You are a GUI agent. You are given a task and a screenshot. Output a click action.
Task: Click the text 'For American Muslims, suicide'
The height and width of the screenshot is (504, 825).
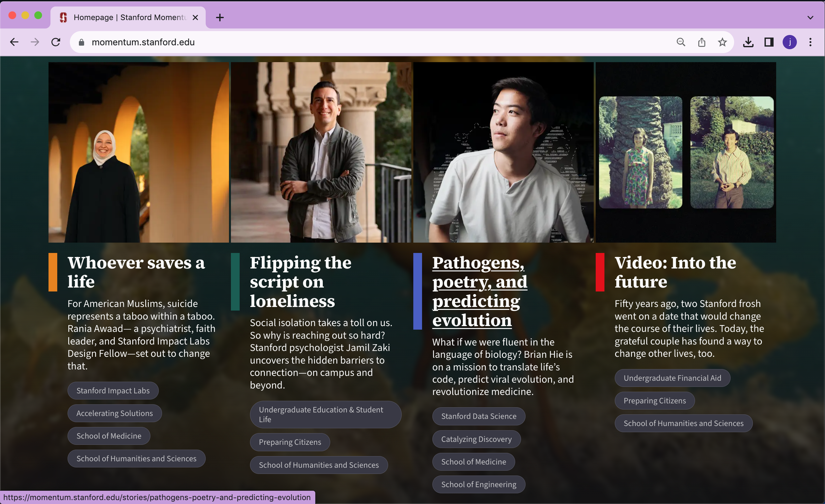pyautogui.click(x=133, y=304)
